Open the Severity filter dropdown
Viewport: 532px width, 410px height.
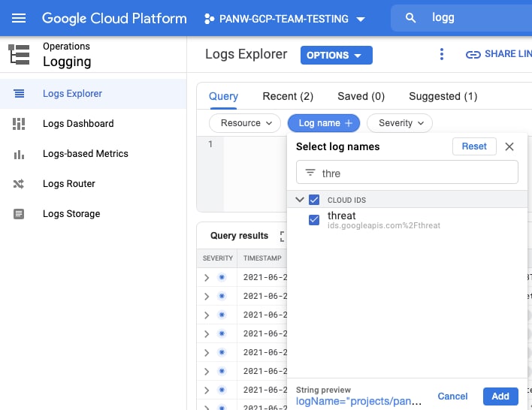coord(399,122)
